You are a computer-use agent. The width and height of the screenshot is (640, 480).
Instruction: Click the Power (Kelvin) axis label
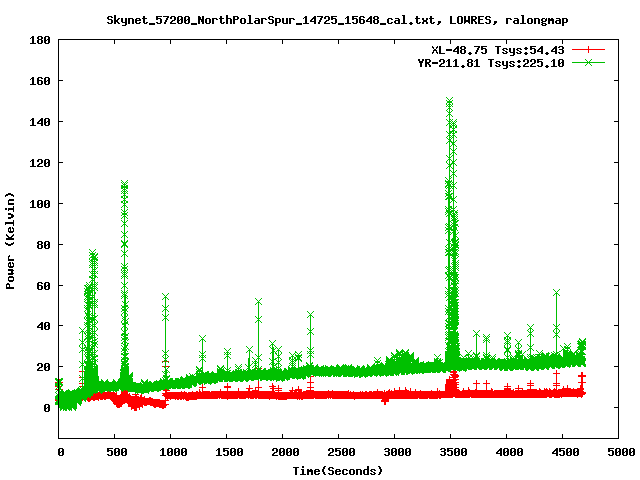(x=10, y=241)
